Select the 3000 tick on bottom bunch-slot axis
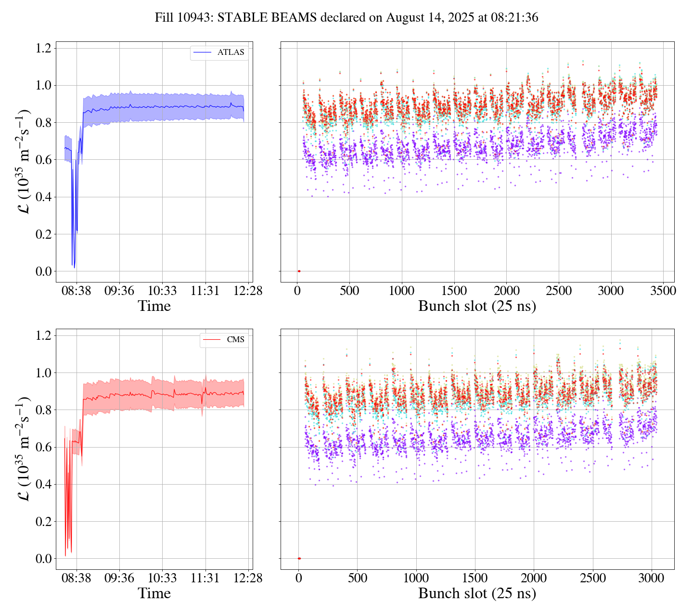Image resolution: width=693 pixels, height=616 pixels. click(x=652, y=578)
